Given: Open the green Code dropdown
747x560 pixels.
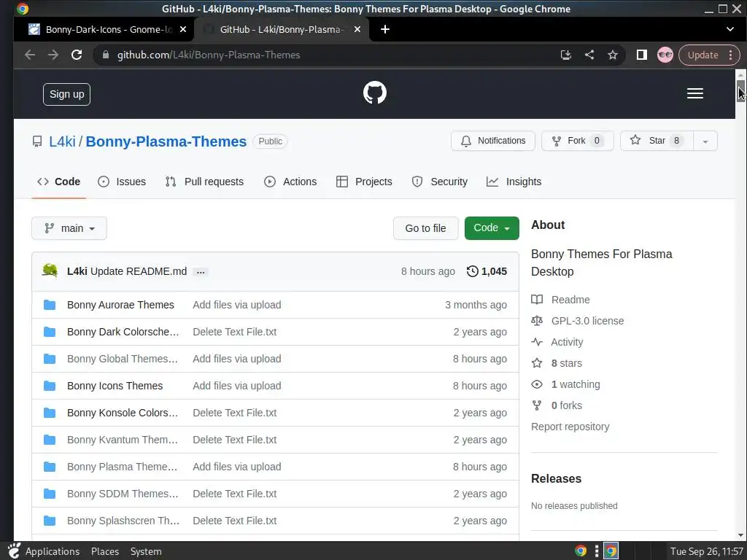Looking at the screenshot, I should tap(492, 228).
